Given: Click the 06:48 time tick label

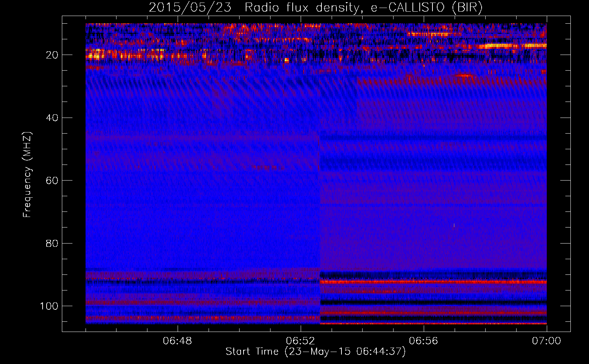Looking at the screenshot, I should pos(177,341).
